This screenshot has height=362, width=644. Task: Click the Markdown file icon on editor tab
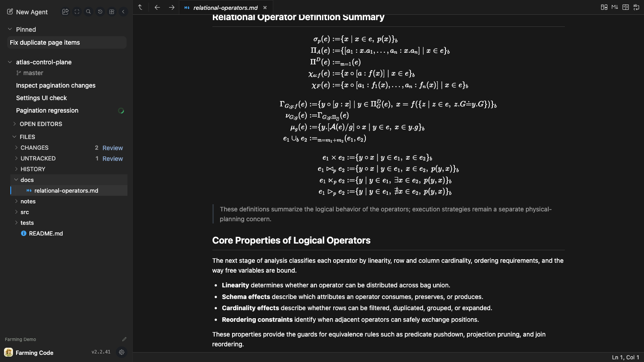pos(187,8)
